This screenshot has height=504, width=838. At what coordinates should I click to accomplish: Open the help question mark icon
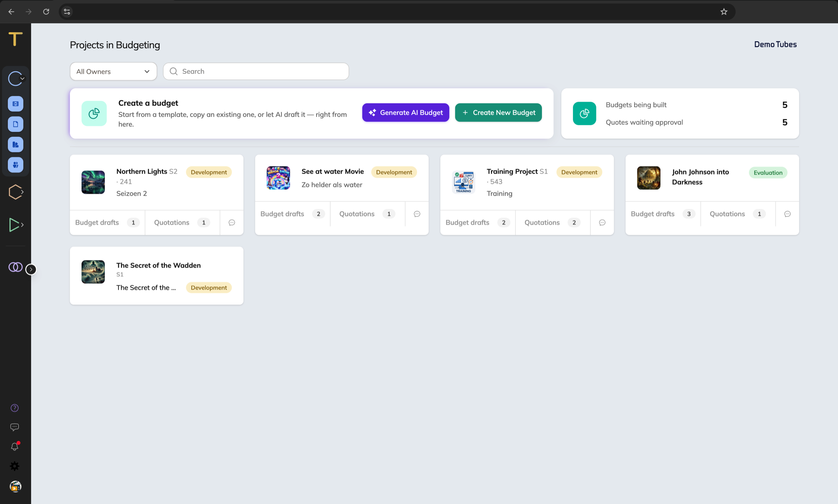(x=14, y=408)
